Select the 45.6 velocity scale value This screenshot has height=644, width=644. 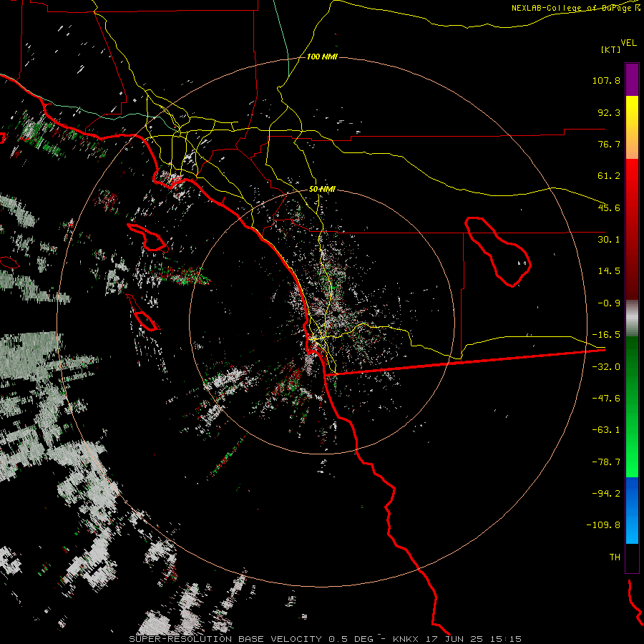[609, 208]
